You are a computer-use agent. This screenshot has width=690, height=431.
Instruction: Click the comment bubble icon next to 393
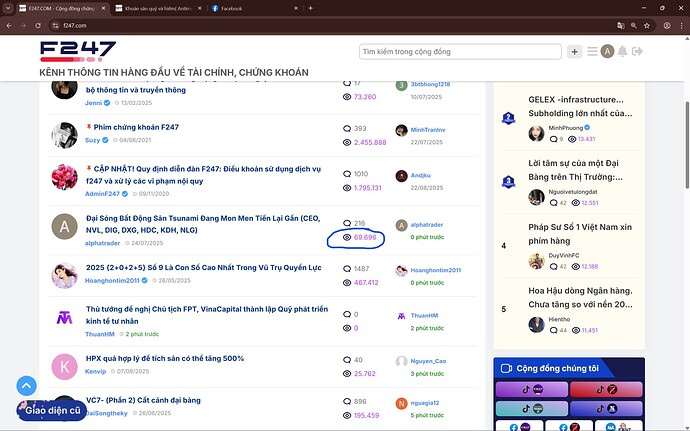point(347,129)
